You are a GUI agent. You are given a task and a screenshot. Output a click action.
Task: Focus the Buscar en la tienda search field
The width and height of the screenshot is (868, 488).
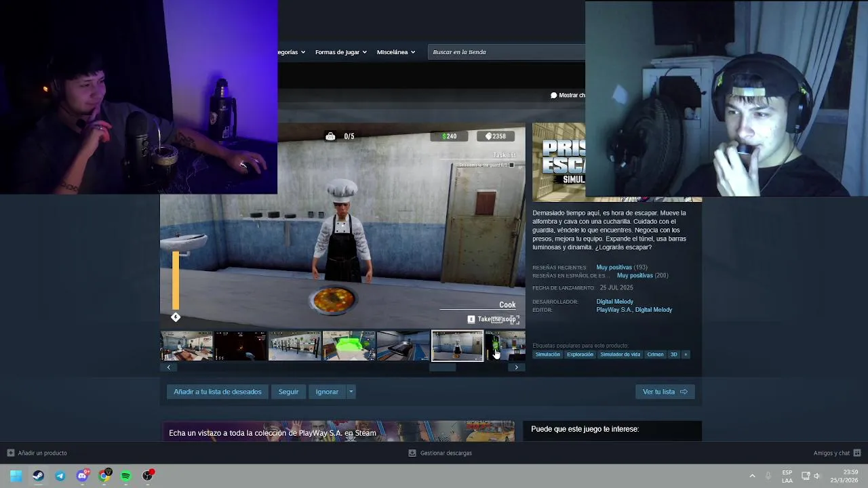pos(507,52)
